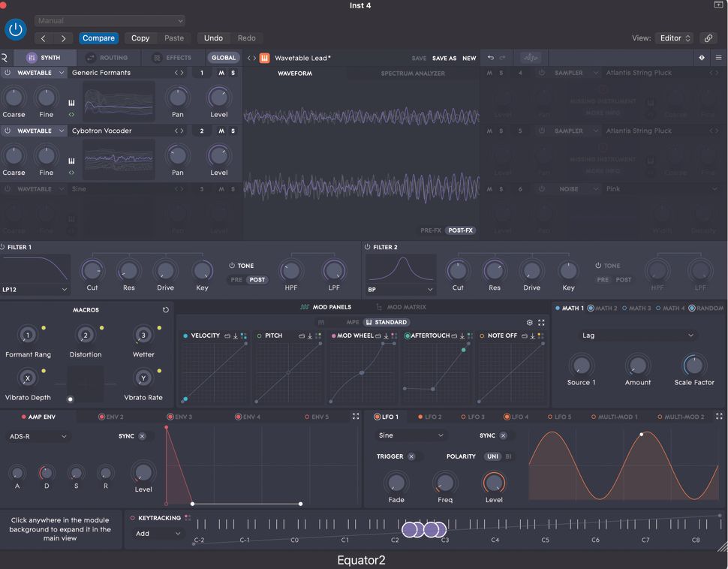Open the Routing view
The image size is (728, 569).
[x=113, y=57]
